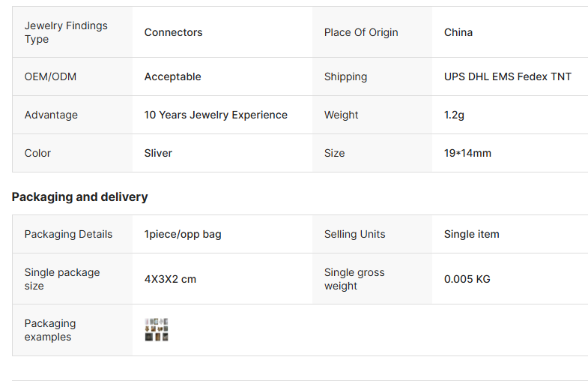This screenshot has width=588, height=384.
Task: Click the 10 Years Jewelry Experience text
Action: (216, 115)
